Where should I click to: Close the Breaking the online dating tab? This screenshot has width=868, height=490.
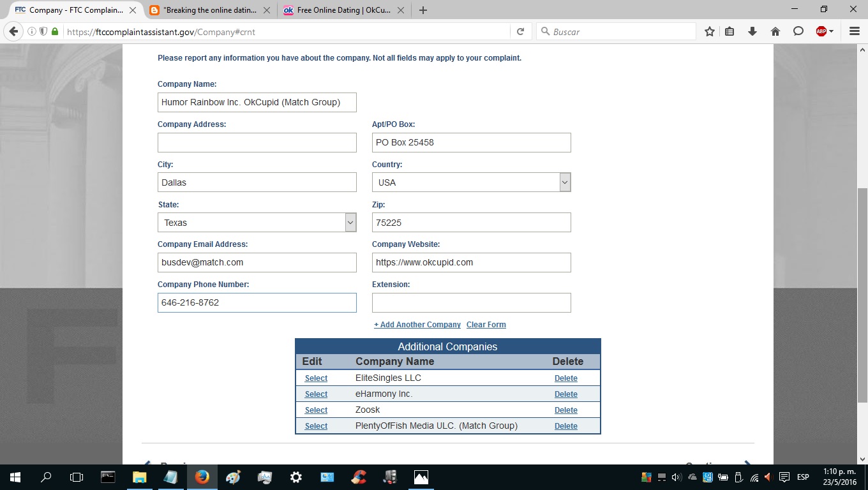pos(266,10)
